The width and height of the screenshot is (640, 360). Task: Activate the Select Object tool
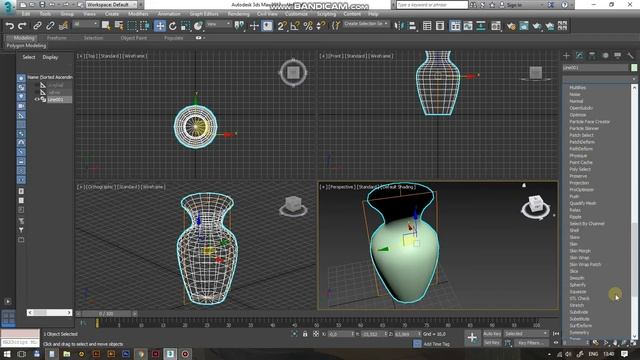coord(106,26)
